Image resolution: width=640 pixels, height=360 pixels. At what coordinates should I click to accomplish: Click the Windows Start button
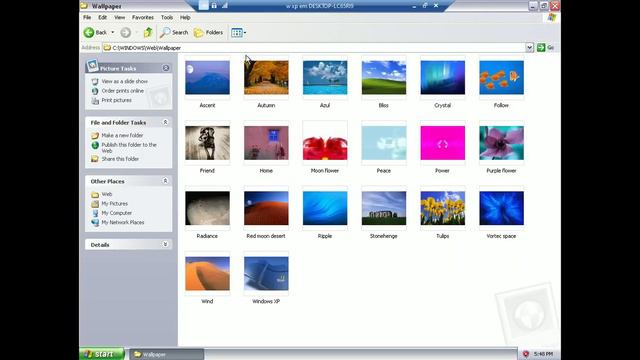[102, 354]
